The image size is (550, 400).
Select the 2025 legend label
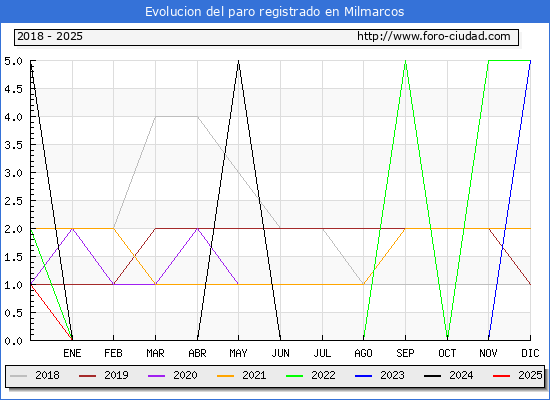click(530, 375)
